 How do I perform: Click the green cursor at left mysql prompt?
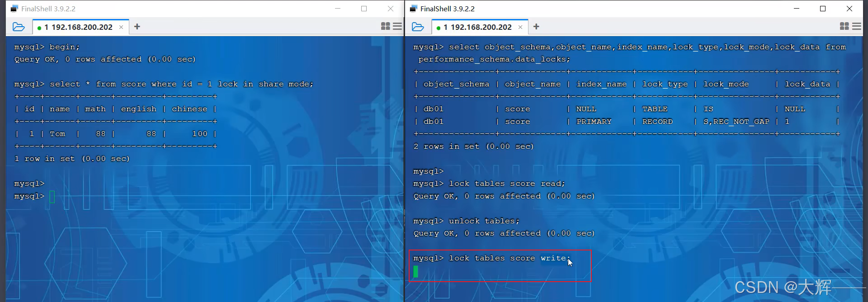[52, 197]
